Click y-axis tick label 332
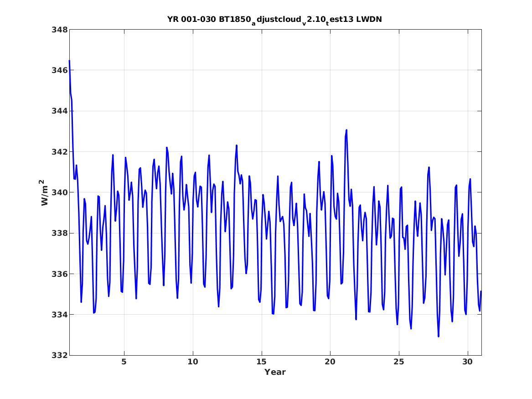Image resolution: width=532 pixels, height=399 pixels. coord(60,356)
